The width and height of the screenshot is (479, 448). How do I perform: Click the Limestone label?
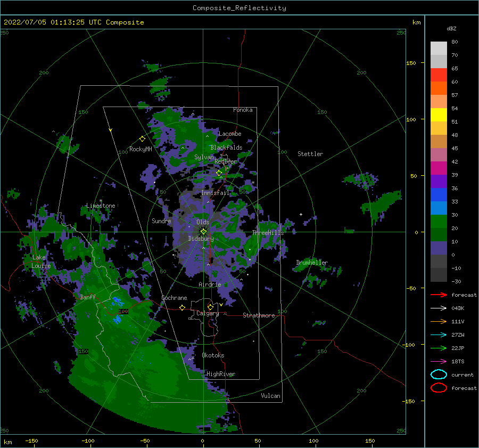pos(101,206)
